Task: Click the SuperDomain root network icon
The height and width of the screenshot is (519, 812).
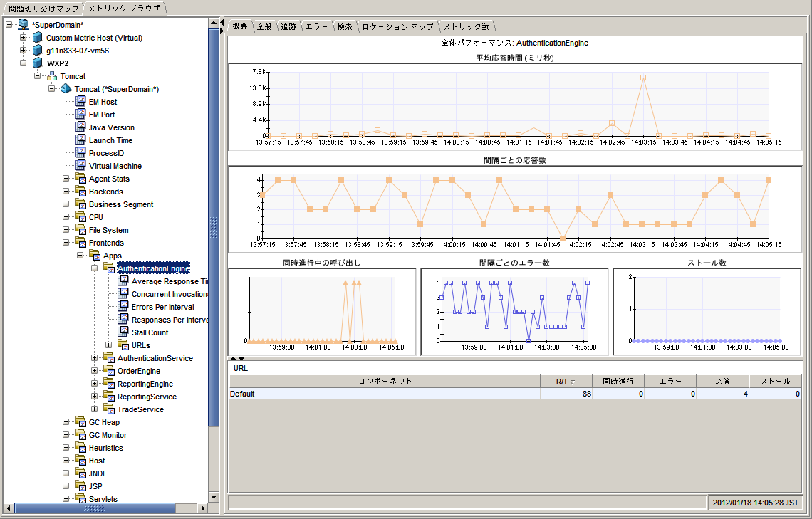Action: tap(24, 25)
